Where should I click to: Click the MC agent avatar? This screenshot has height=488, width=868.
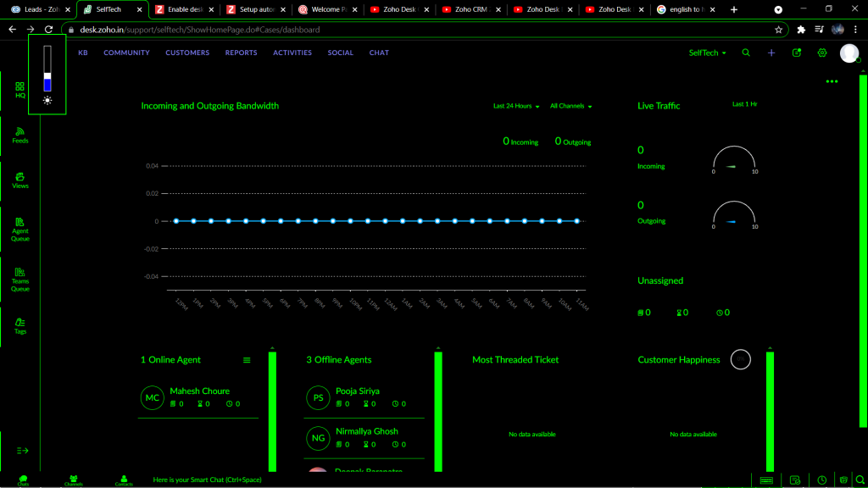click(x=153, y=398)
